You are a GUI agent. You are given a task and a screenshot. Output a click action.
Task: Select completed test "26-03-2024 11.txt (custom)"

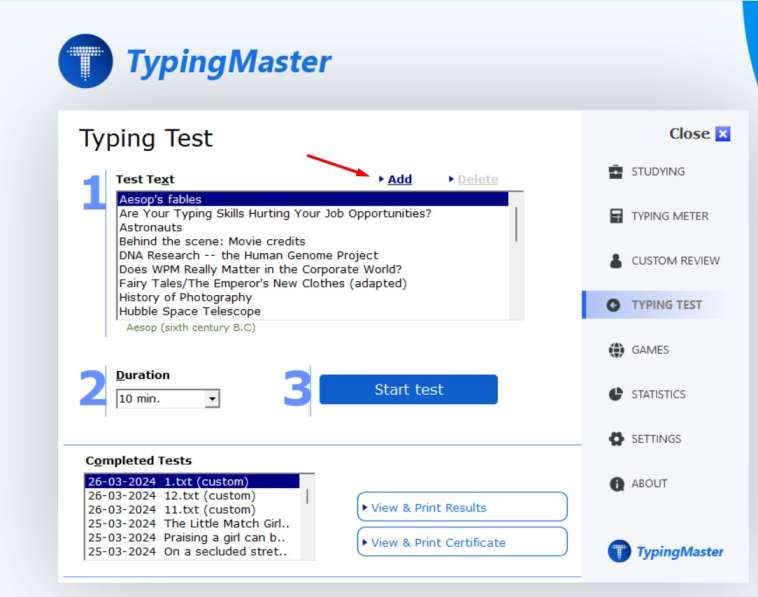click(x=192, y=510)
